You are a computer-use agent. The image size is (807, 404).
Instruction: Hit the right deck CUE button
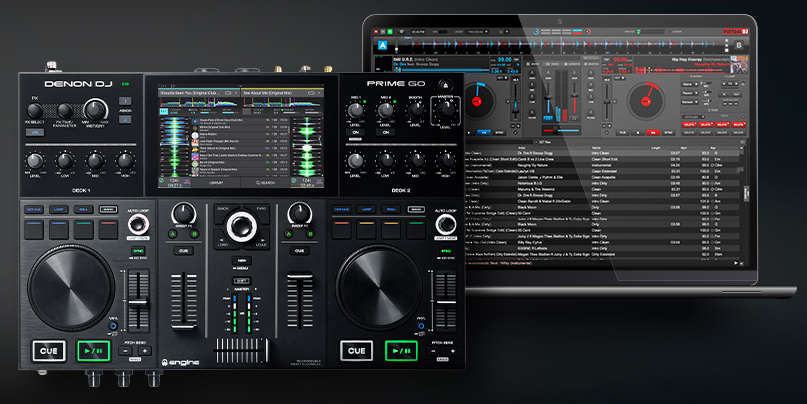(x=357, y=351)
